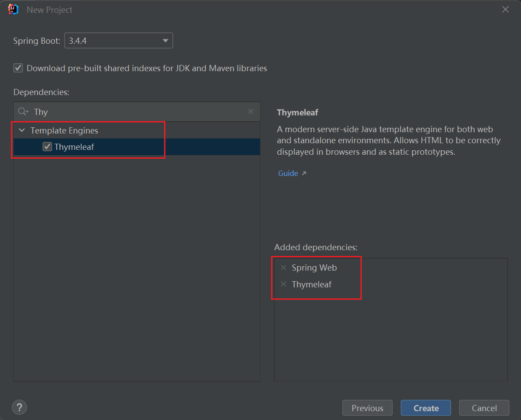
Task: Remove Thymeleaf from added dependencies
Action: [283, 284]
